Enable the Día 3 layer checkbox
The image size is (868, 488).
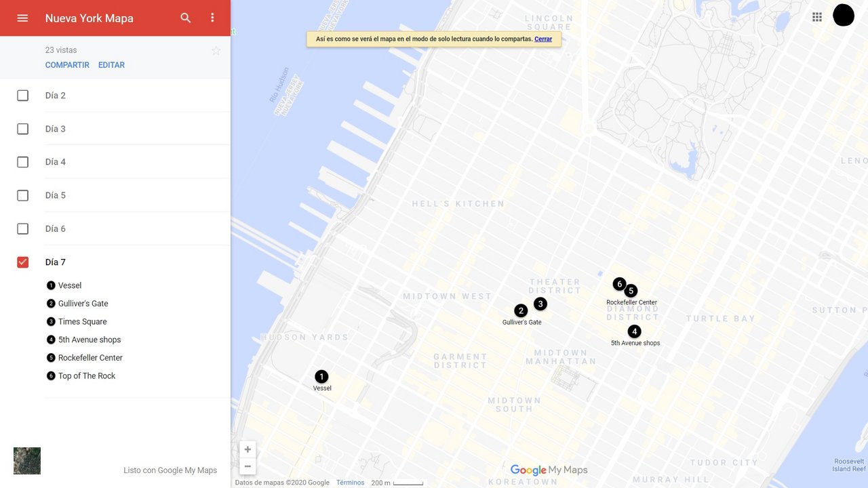22,129
